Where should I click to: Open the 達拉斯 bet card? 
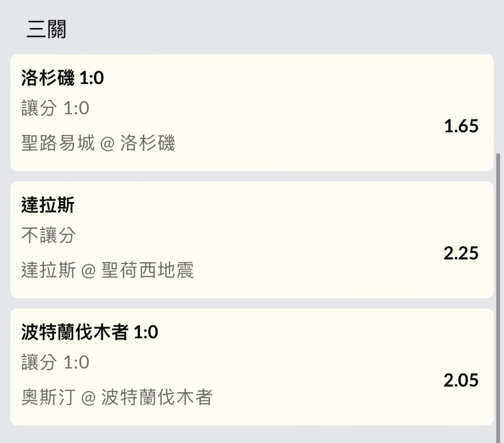tap(252, 240)
